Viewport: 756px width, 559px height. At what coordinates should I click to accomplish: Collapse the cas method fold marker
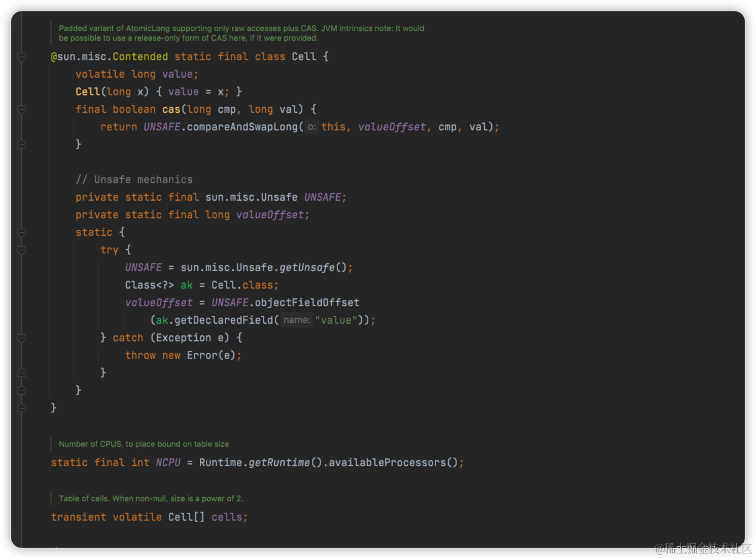pos(21,110)
